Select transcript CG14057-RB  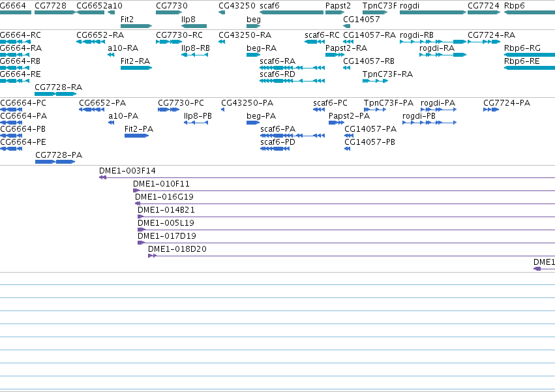coord(346,68)
